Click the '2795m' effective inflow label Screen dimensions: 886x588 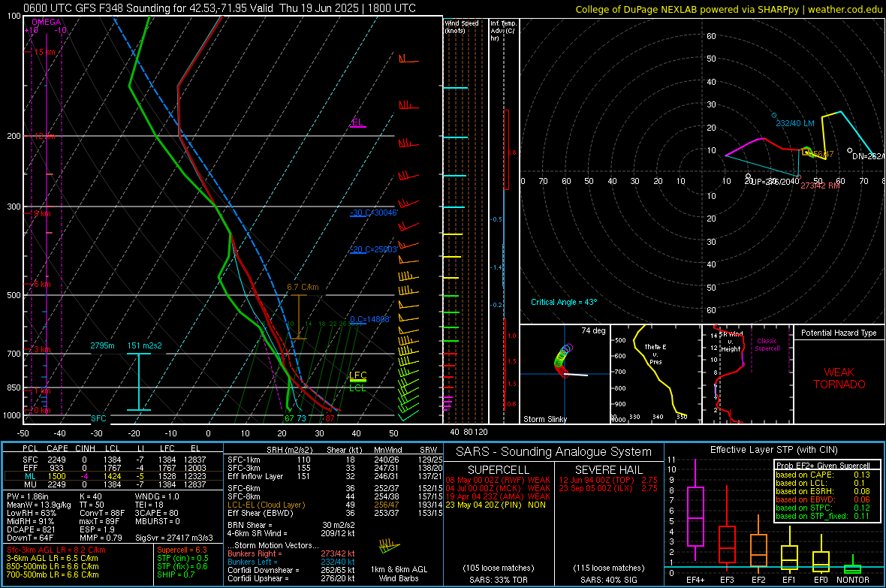tap(102, 345)
